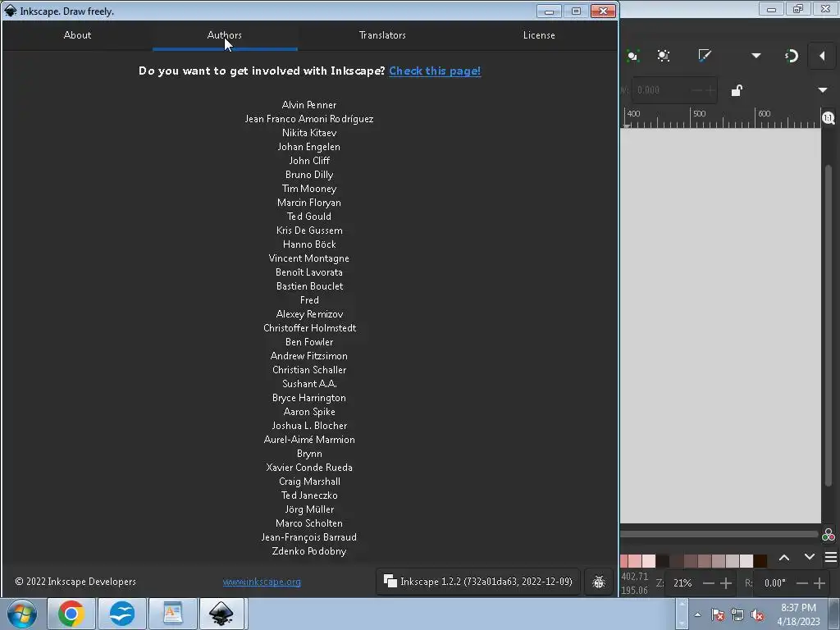Toggle the width/height lock icon
Screen dimensions: 840x630
pos(737,90)
